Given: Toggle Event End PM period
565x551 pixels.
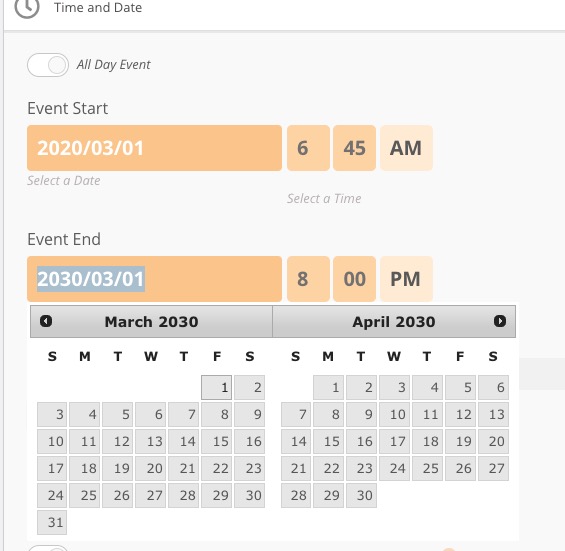Looking at the screenshot, I should pos(406,279).
